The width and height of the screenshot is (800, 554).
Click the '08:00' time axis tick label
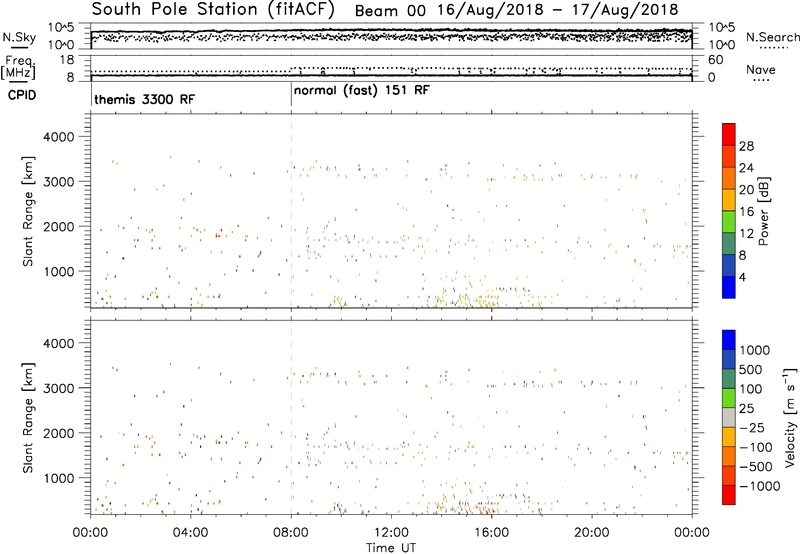[x=291, y=533]
